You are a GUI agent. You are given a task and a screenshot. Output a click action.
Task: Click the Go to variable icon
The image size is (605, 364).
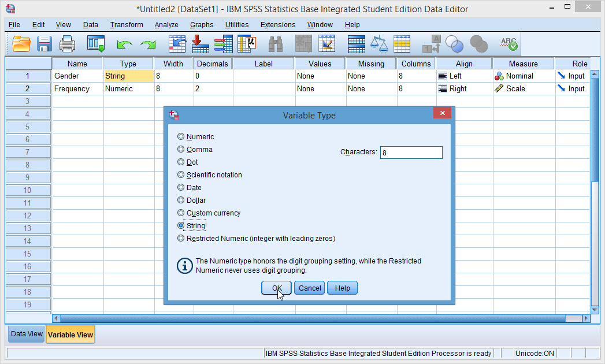(201, 44)
